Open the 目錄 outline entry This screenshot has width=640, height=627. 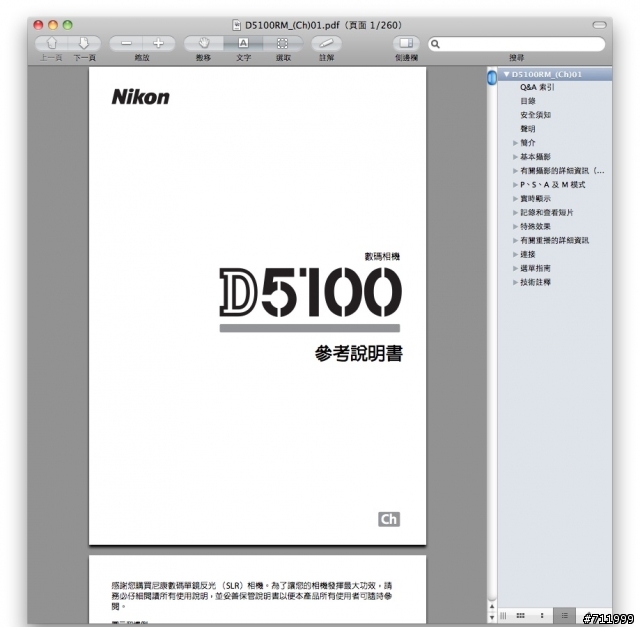click(528, 101)
